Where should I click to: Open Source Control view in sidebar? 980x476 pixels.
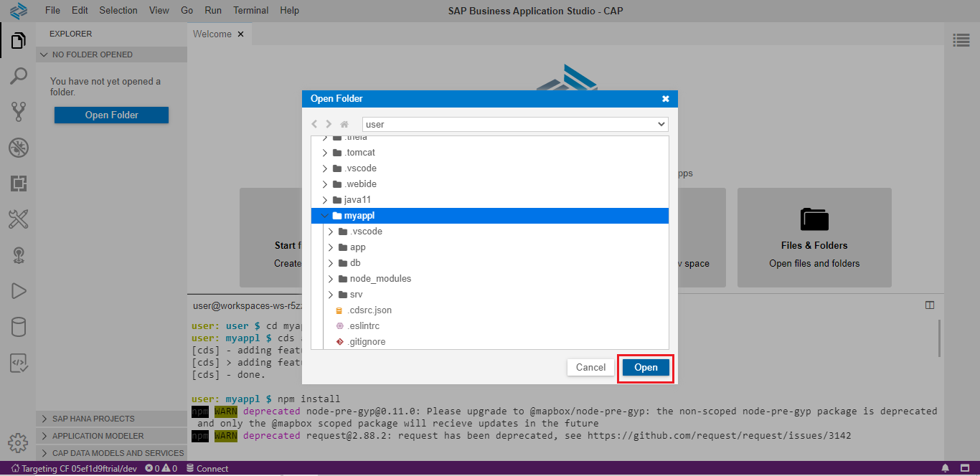18,111
